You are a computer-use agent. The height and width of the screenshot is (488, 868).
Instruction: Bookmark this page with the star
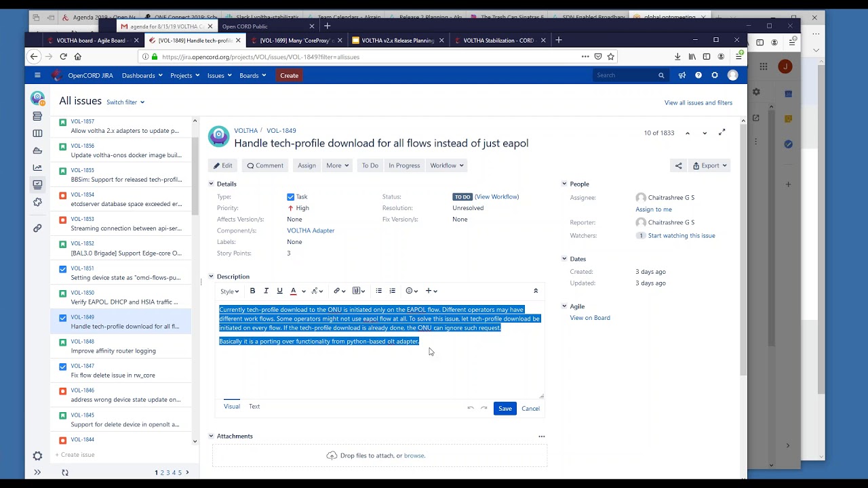coord(610,57)
